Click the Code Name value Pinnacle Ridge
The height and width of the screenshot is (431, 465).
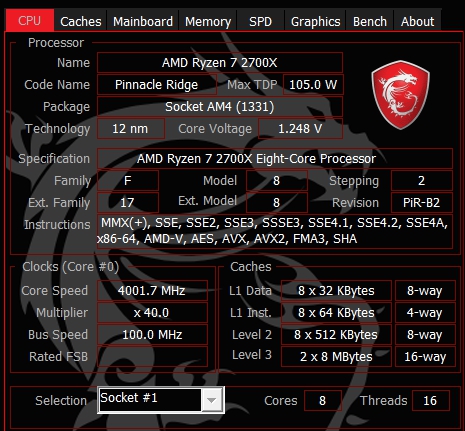pyautogui.click(x=157, y=85)
